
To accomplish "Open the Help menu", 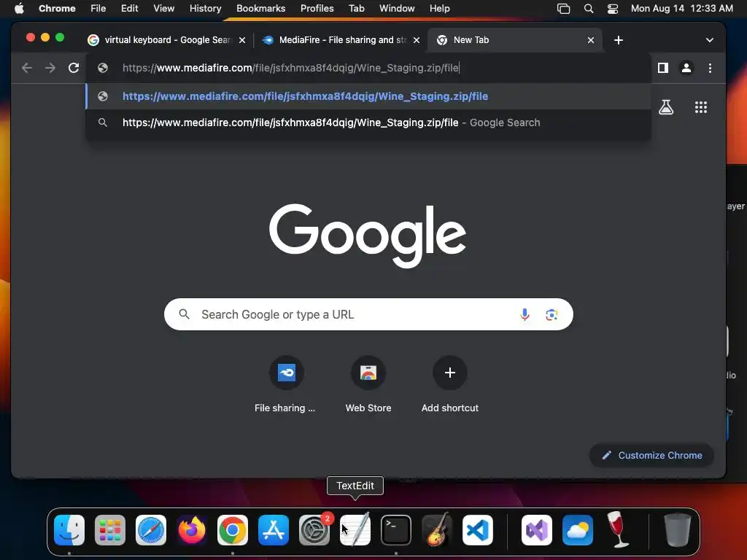I will click(439, 9).
